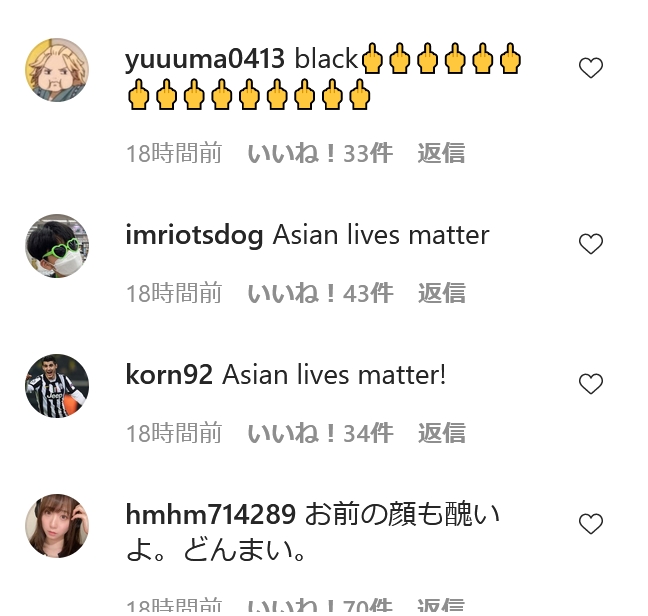Viewport: 648px width, 616px height.
Task: Like korn92's comment with heart icon
Action: point(591,383)
